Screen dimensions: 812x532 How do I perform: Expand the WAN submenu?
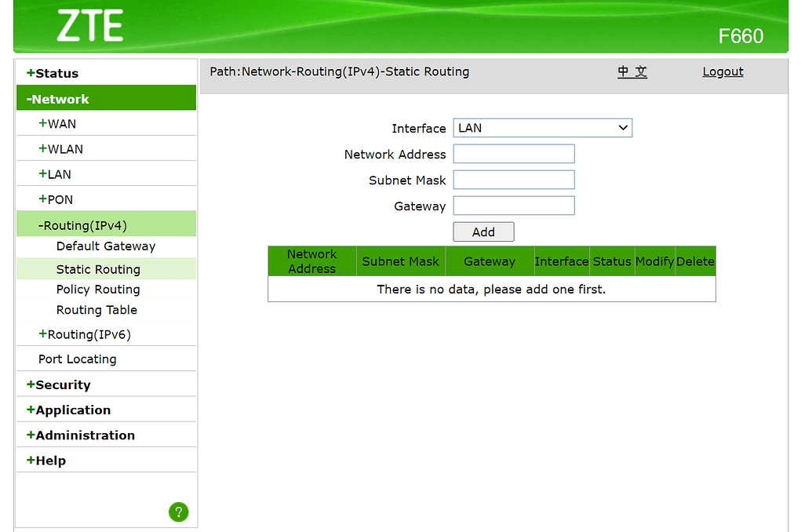pyautogui.click(x=57, y=124)
